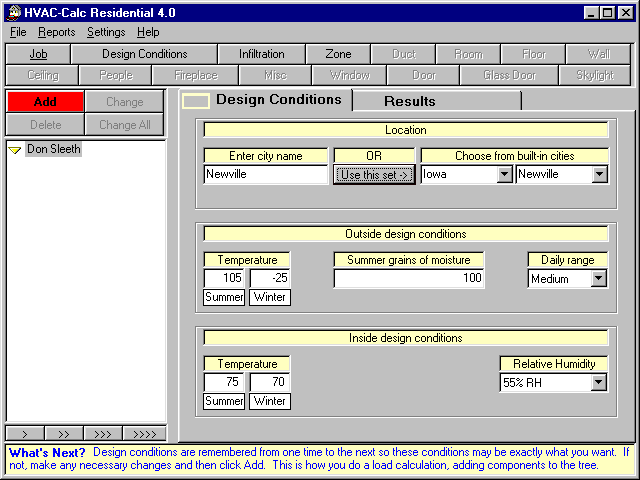
Task: Click the Window toolbar button
Action: [x=349, y=75]
